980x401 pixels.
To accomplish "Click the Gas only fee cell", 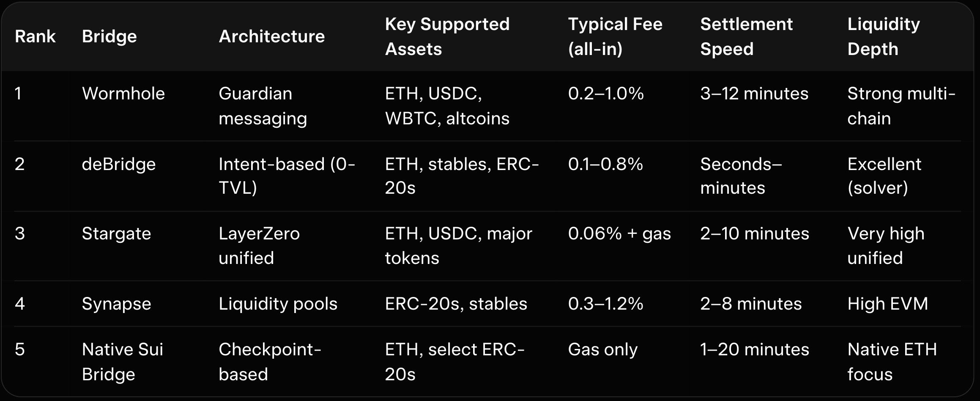I will (602, 349).
